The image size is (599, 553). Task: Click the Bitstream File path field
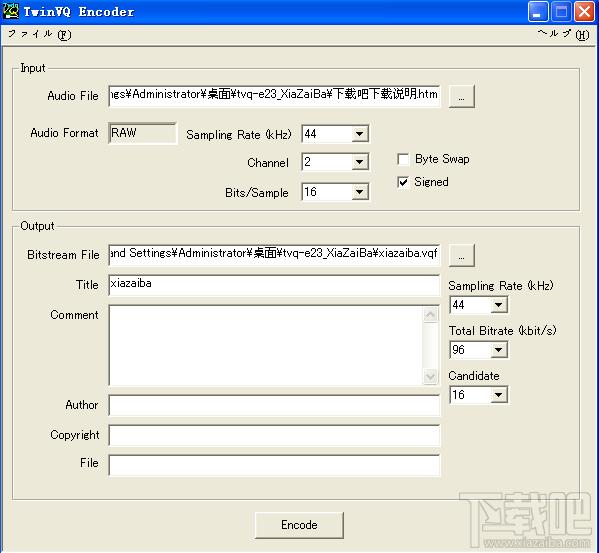pyautogui.click(x=274, y=255)
